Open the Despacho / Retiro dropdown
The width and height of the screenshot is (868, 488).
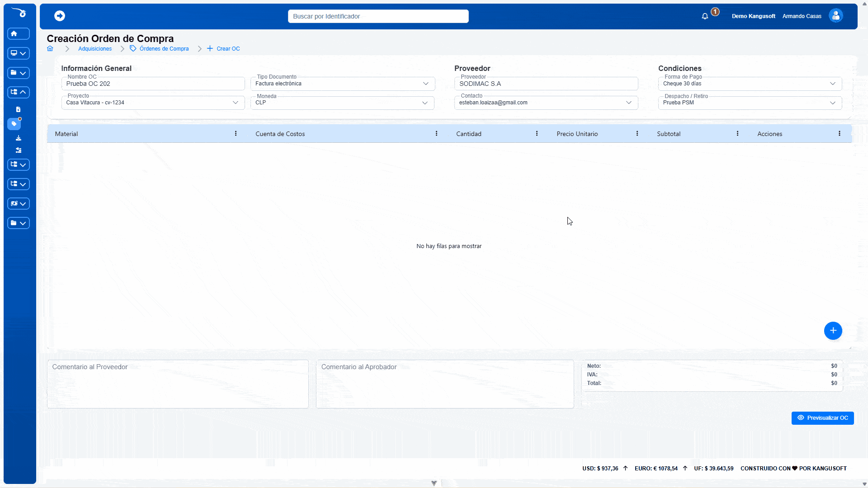pyautogui.click(x=750, y=103)
